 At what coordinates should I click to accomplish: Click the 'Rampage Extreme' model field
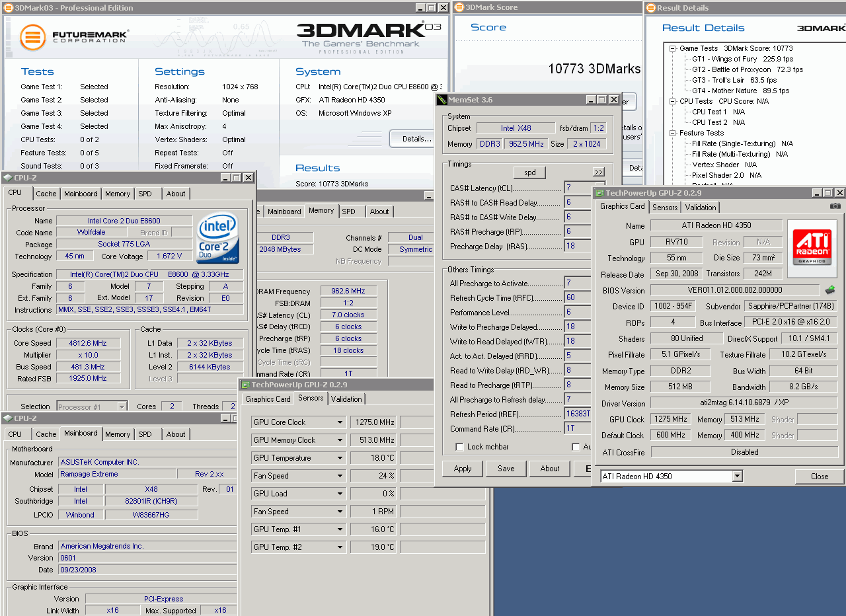(x=117, y=474)
